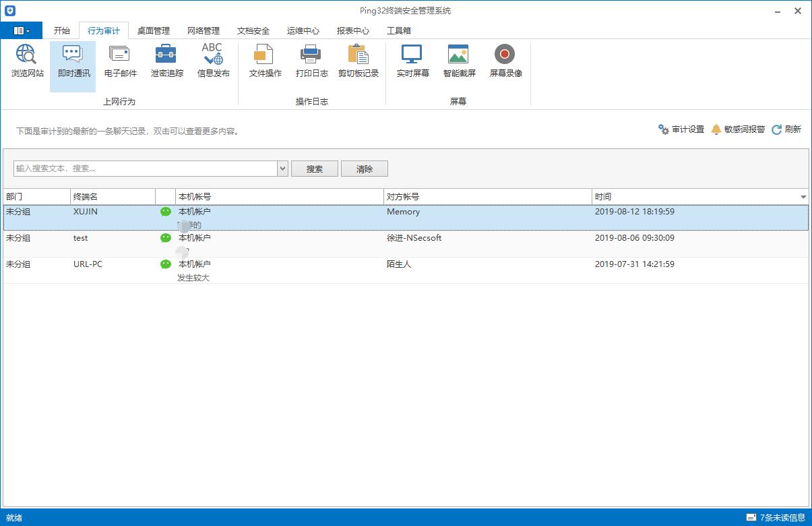Open the 剪切板记录 clipboard records
The height and width of the screenshot is (526, 812).
coord(358,61)
